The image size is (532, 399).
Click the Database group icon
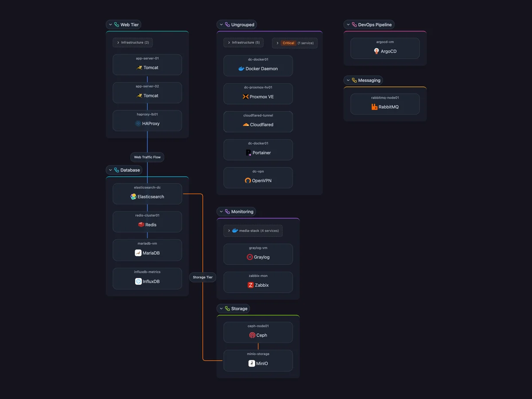pos(117,170)
